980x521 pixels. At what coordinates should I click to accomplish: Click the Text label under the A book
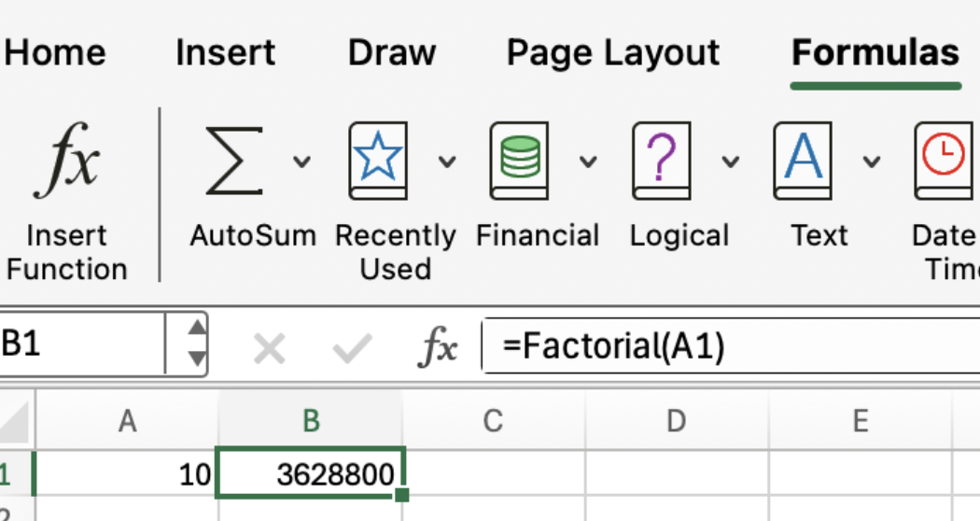pyautogui.click(x=819, y=236)
